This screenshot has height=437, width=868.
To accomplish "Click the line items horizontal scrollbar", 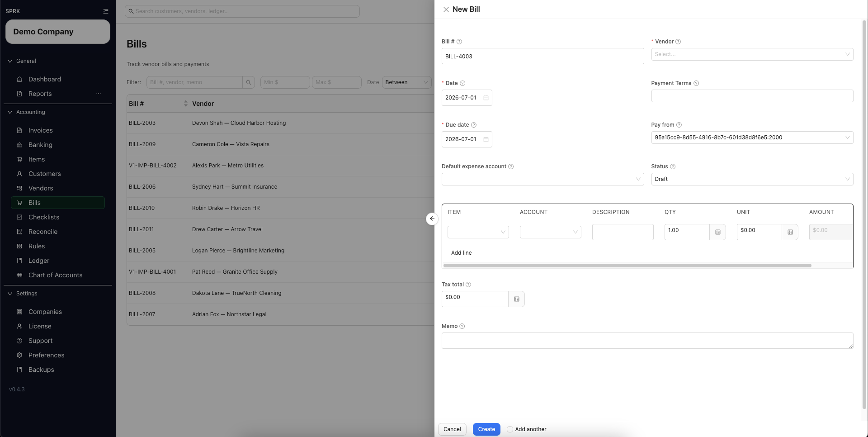I will click(x=627, y=266).
